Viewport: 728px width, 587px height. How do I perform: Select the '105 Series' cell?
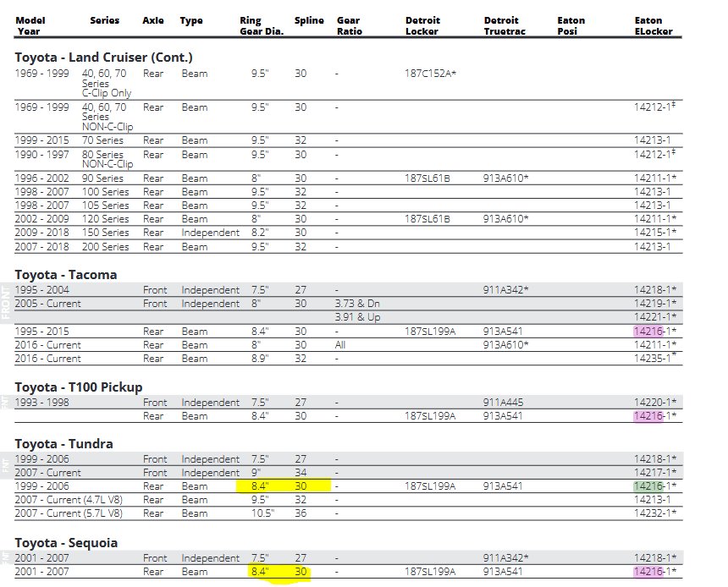click(106, 205)
